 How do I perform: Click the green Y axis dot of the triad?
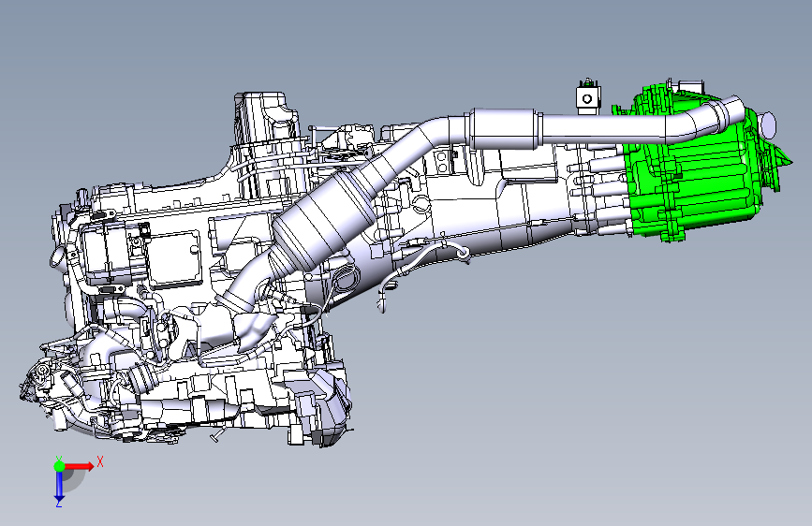coord(59,466)
